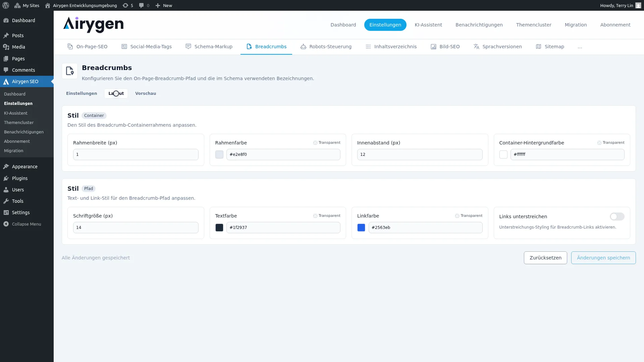
Task: Expand more tabs with the ellipsis
Action: point(580,47)
